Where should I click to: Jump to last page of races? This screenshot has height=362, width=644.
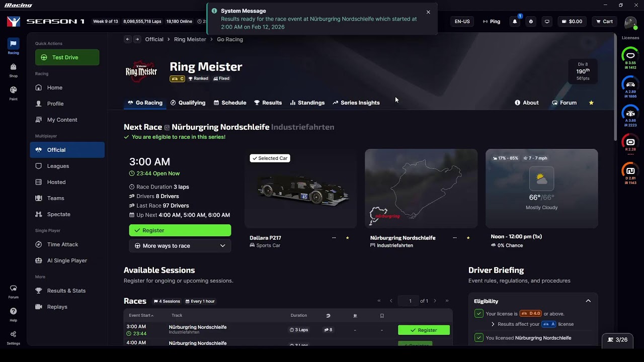(447, 301)
